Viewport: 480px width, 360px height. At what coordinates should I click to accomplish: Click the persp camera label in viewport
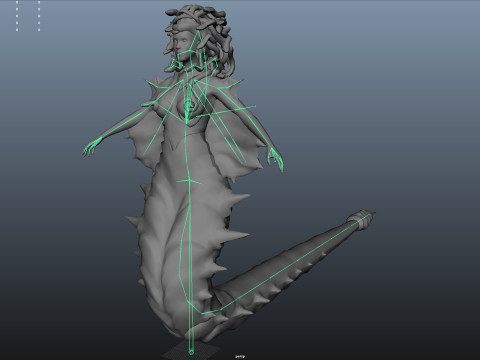click(240, 356)
